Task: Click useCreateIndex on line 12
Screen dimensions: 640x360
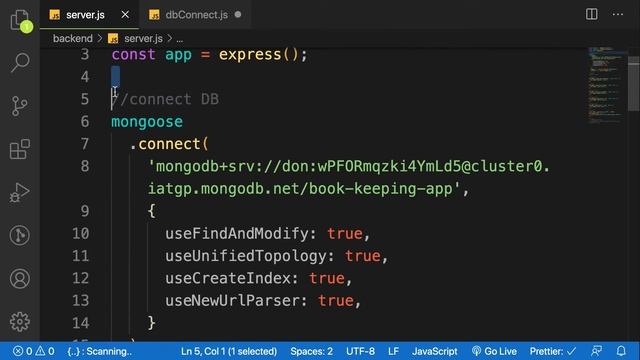Action: click(x=228, y=278)
